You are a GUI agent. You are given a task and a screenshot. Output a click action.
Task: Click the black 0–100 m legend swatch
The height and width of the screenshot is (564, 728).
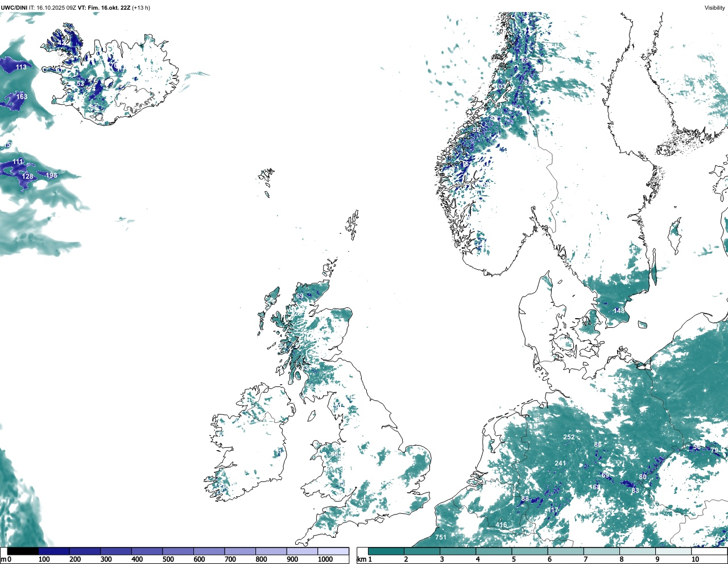point(23,551)
